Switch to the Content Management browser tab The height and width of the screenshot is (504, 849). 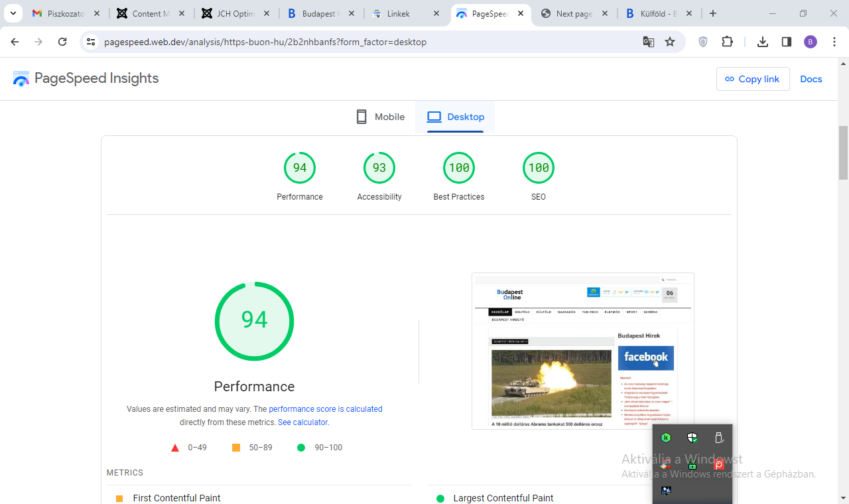click(x=151, y=13)
